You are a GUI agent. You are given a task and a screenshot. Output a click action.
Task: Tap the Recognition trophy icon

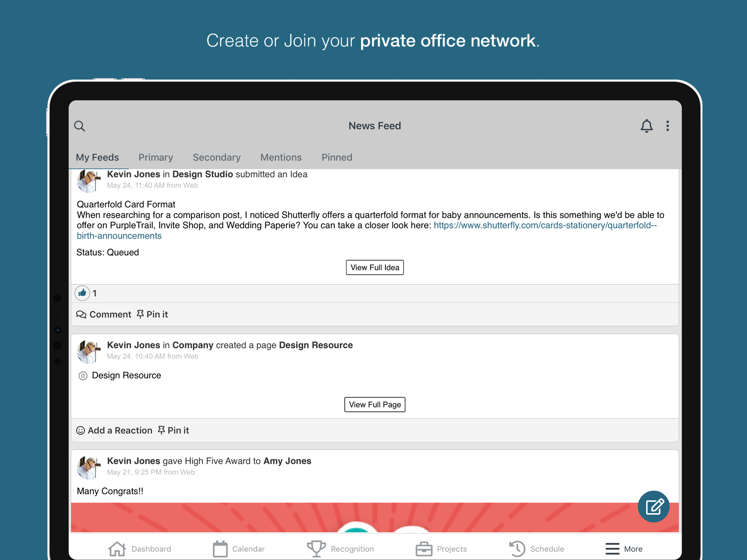tap(316, 549)
